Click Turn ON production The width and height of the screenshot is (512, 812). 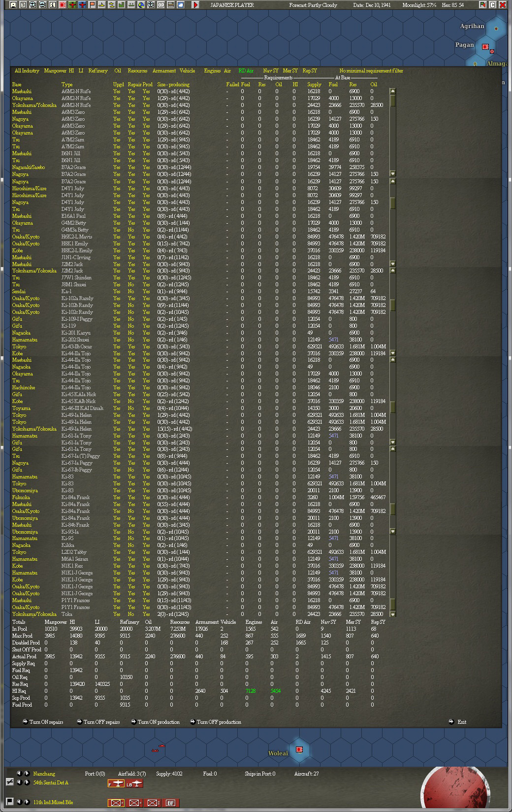[x=156, y=722]
